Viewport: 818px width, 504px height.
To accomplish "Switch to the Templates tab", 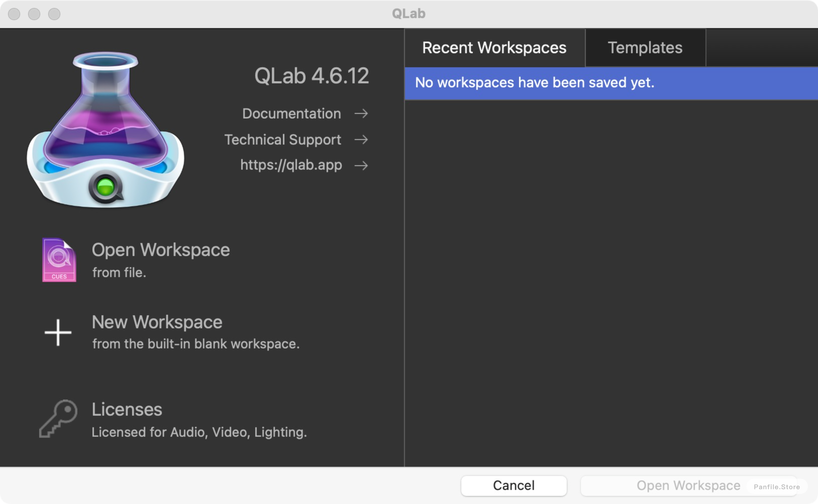I will 645,48.
